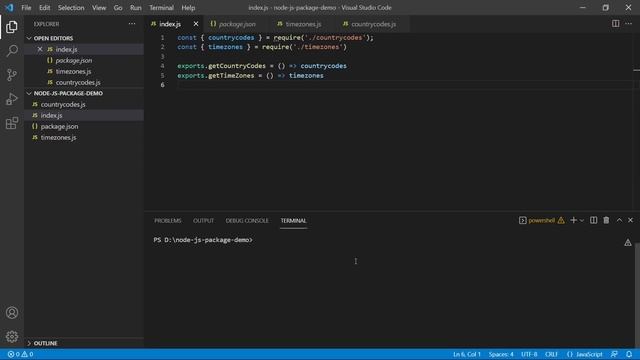Image resolution: width=640 pixels, height=360 pixels.
Task: Open countrycodes.js in project folder tree
Action: tap(84, 104)
